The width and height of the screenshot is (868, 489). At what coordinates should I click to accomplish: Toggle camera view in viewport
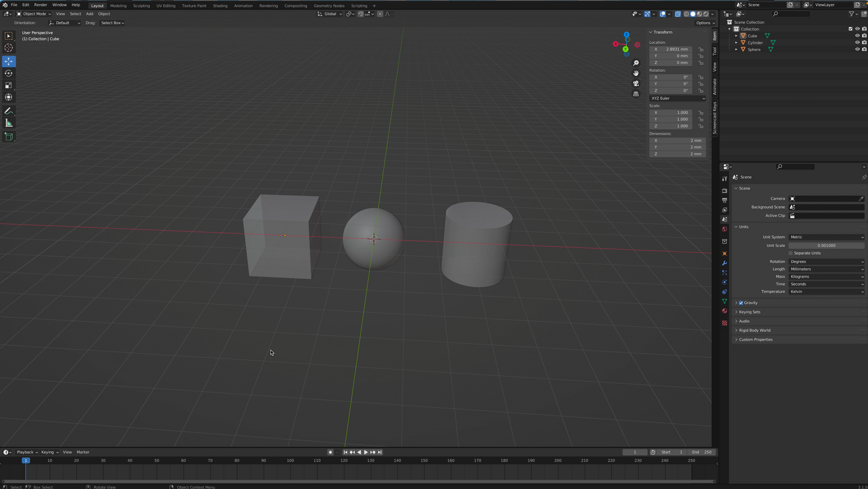(x=636, y=84)
